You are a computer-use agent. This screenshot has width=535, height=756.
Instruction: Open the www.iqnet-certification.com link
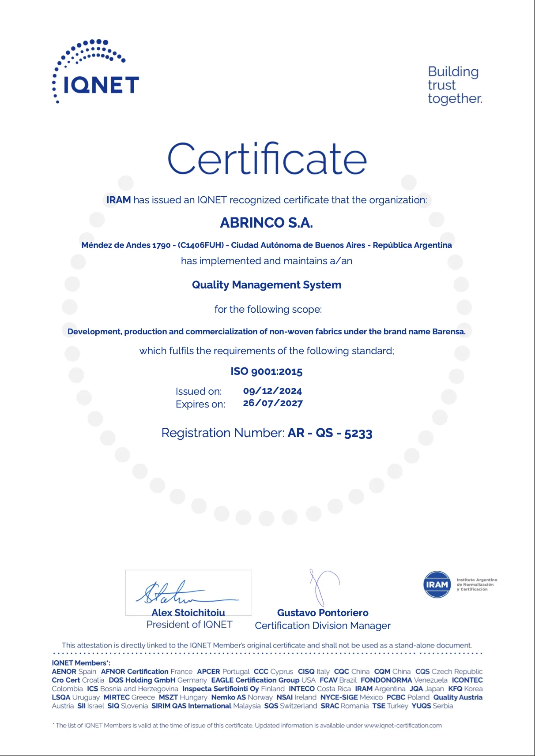[x=403, y=726]
